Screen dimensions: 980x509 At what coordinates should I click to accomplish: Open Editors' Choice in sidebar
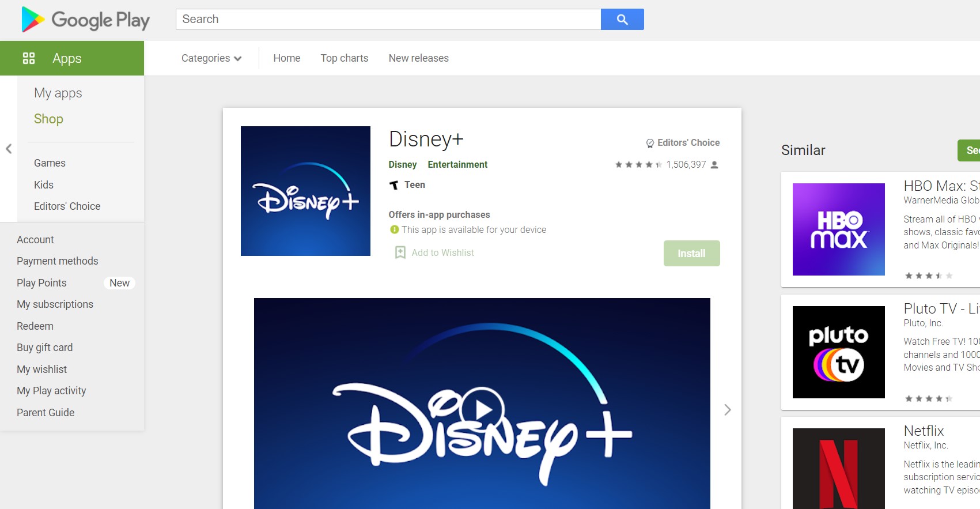pyautogui.click(x=67, y=206)
